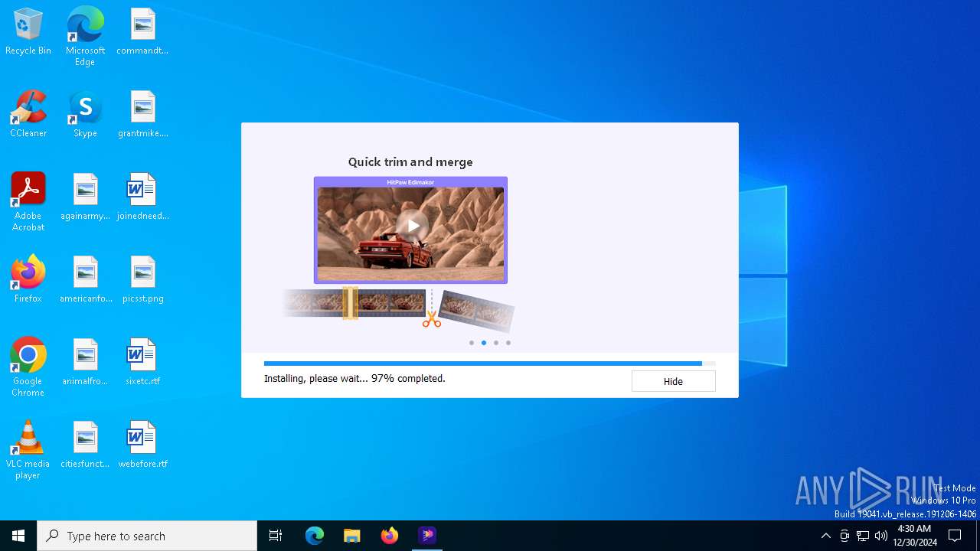The image size is (980, 551).
Task: Click the Meet Now tray icon
Action: (x=844, y=536)
